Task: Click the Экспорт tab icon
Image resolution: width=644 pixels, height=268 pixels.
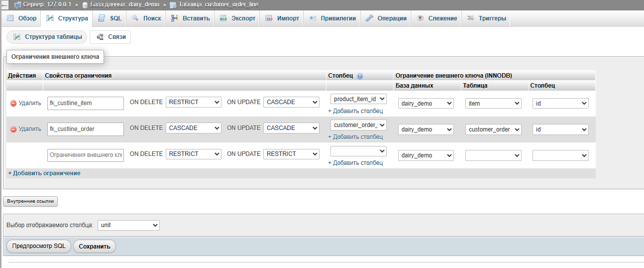Action: (223, 18)
